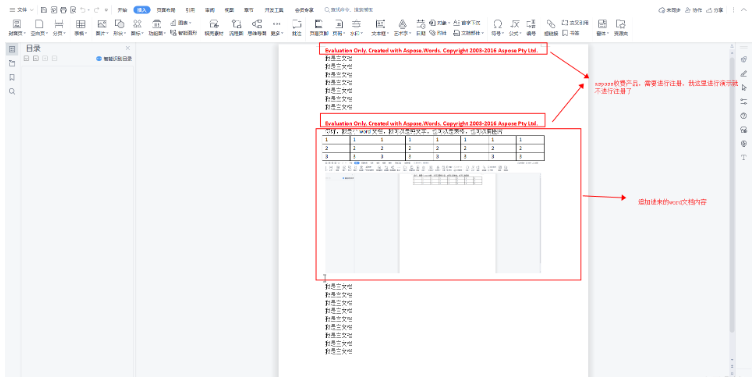This screenshot has width=754, height=377.
Task: Click the Save icon in quick access toolbar
Action: pos(44,10)
